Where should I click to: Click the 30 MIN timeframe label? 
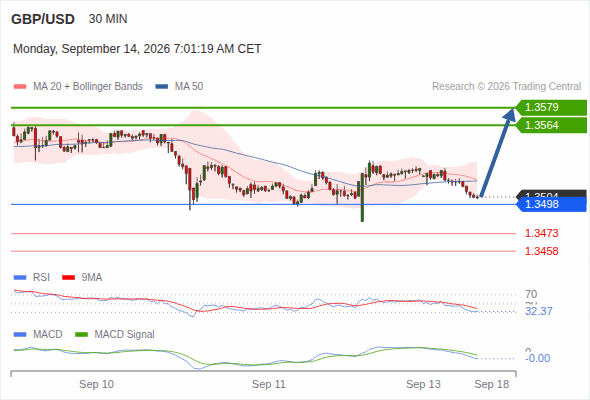coord(108,19)
